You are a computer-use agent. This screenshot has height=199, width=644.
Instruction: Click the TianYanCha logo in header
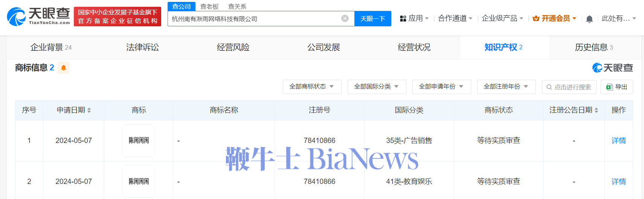38,17
